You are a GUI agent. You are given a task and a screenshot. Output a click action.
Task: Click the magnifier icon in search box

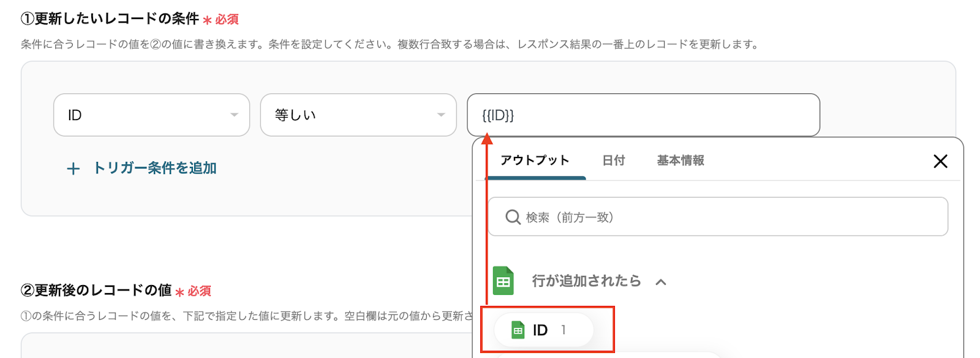click(x=513, y=217)
